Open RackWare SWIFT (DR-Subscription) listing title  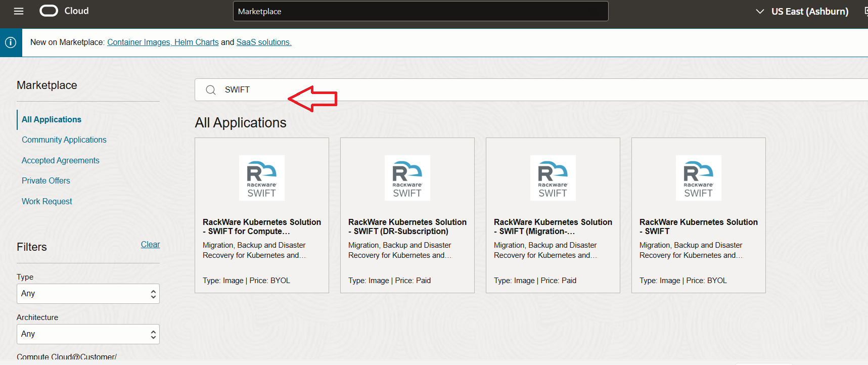[407, 226]
